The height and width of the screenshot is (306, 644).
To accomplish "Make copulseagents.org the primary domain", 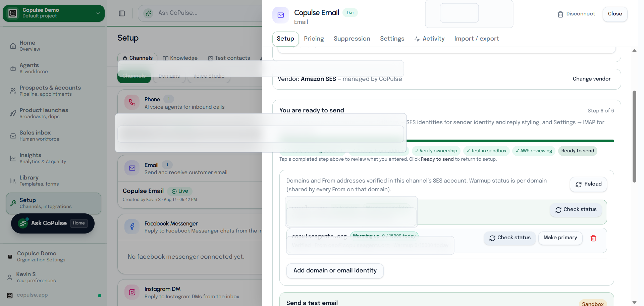I will tap(560, 238).
